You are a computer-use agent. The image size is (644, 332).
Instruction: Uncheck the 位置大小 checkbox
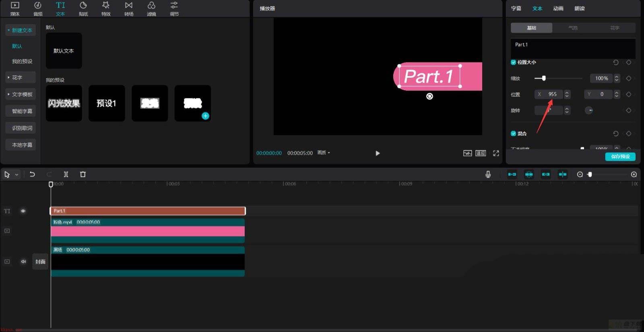pyautogui.click(x=513, y=62)
